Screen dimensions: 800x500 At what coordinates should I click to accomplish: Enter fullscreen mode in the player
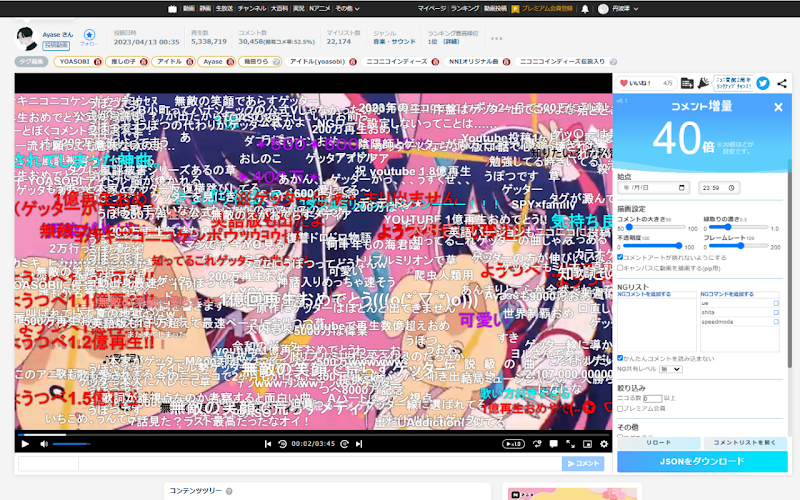coord(570,444)
